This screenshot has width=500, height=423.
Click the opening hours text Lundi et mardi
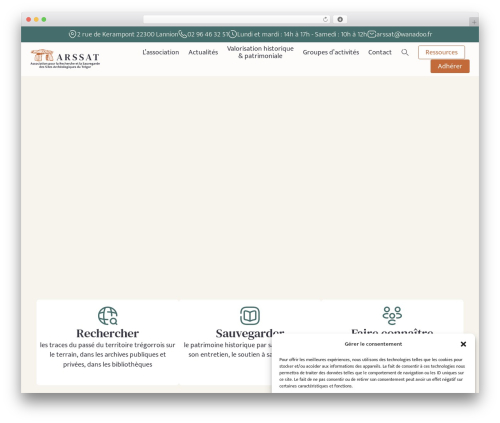tap(302, 34)
